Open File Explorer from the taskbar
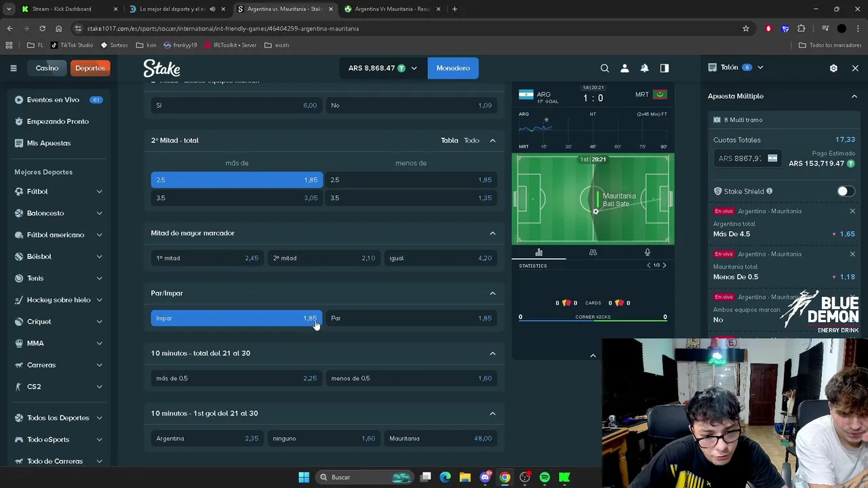Screen dimensions: 868x488 [465, 477]
